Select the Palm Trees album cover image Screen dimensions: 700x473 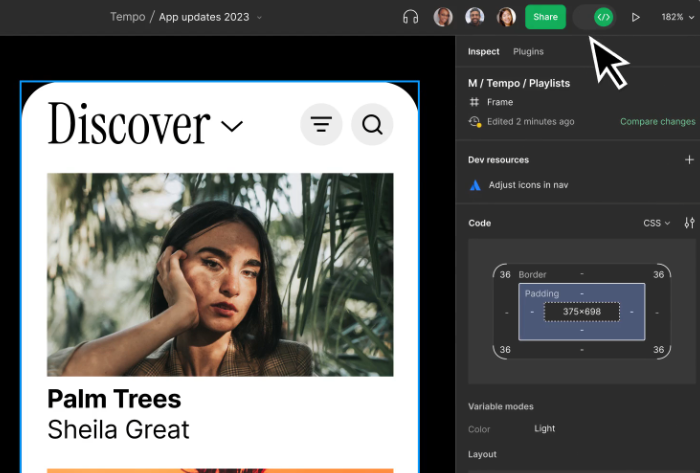(220, 275)
